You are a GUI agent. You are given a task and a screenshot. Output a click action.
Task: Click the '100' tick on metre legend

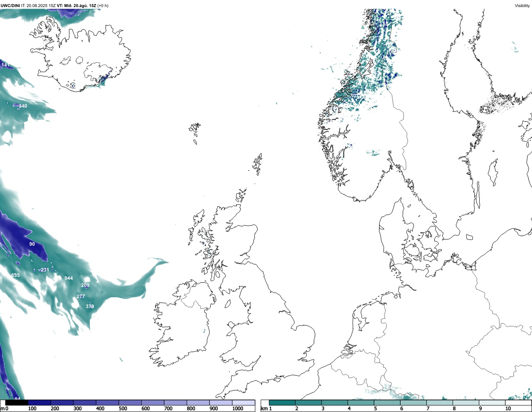coord(32,409)
